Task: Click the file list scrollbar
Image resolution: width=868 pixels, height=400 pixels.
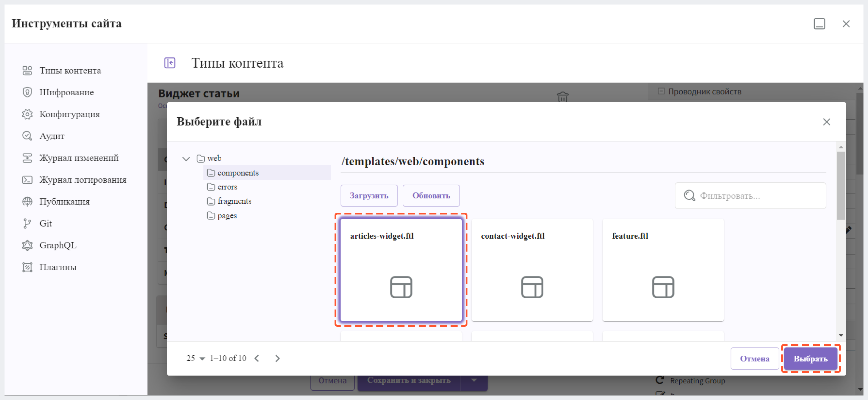Action: 841,186
